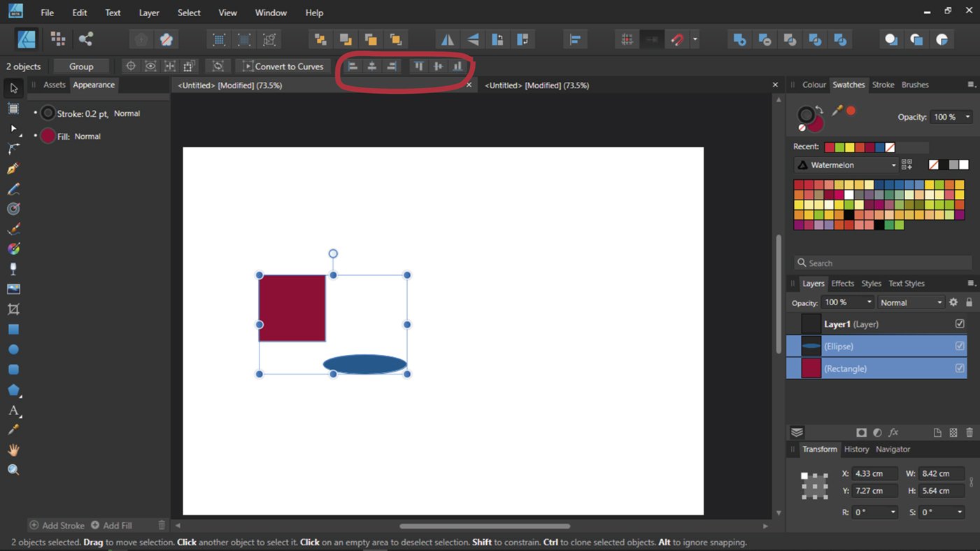
Task: Click Add Stroke in Appearance panel
Action: tap(57, 525)
